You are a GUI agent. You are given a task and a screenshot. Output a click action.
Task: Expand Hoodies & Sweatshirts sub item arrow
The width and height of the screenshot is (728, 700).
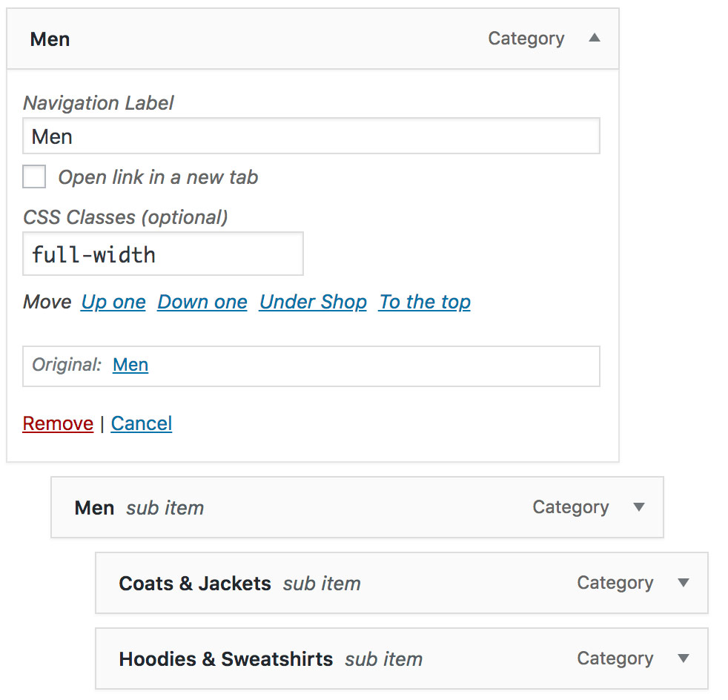point(683,658)
